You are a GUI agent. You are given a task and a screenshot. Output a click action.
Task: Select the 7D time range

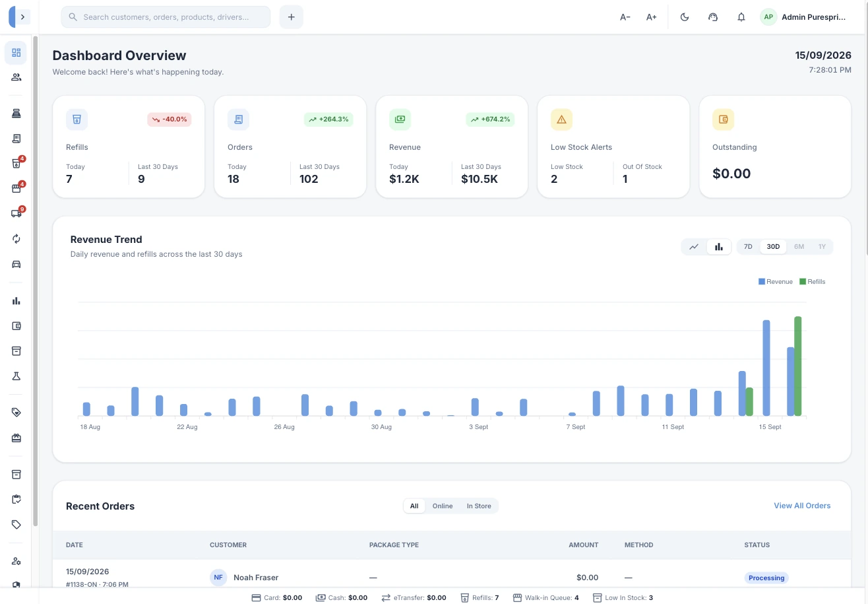pyautogui.click(x=748, y=247)
